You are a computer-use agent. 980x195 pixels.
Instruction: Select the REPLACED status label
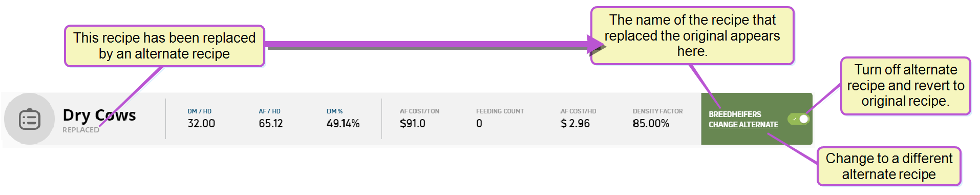click(81, 130)
